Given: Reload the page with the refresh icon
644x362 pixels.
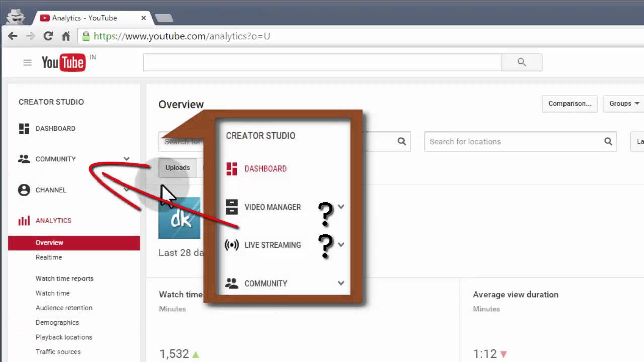Looking at the screenshot, I should point(48,36).
